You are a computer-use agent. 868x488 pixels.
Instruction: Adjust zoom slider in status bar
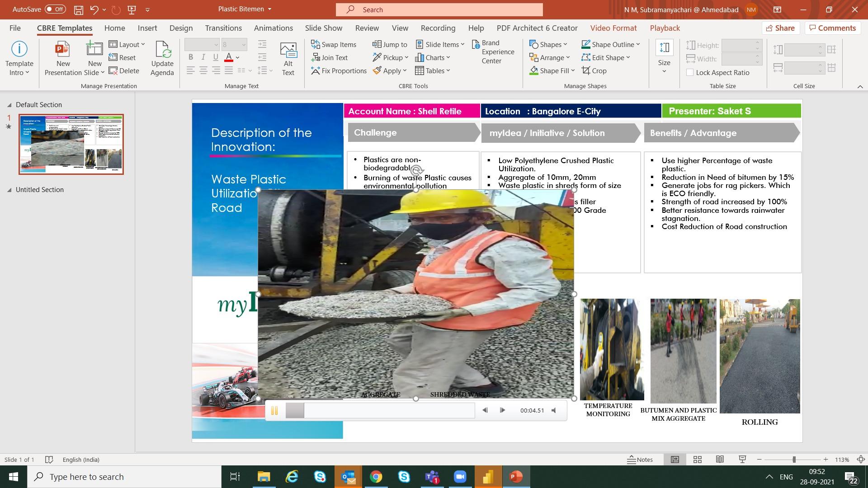[x=794, y=460]
